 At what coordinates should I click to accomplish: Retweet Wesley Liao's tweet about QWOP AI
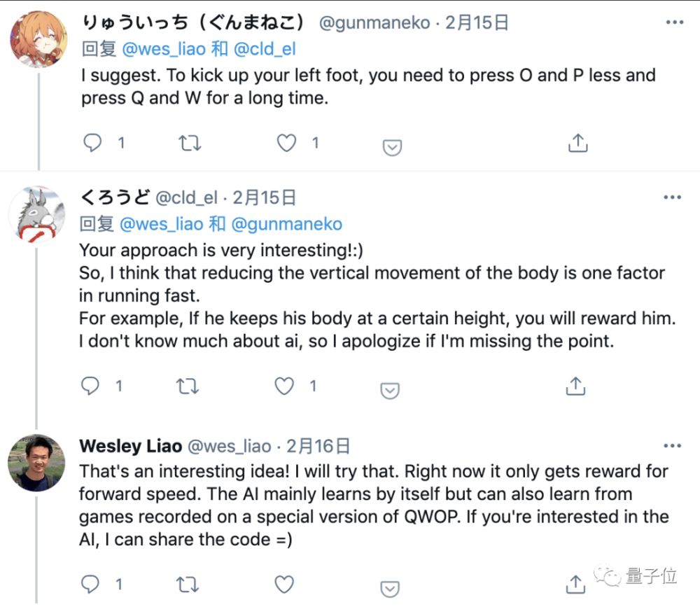(x=188, y=584)
